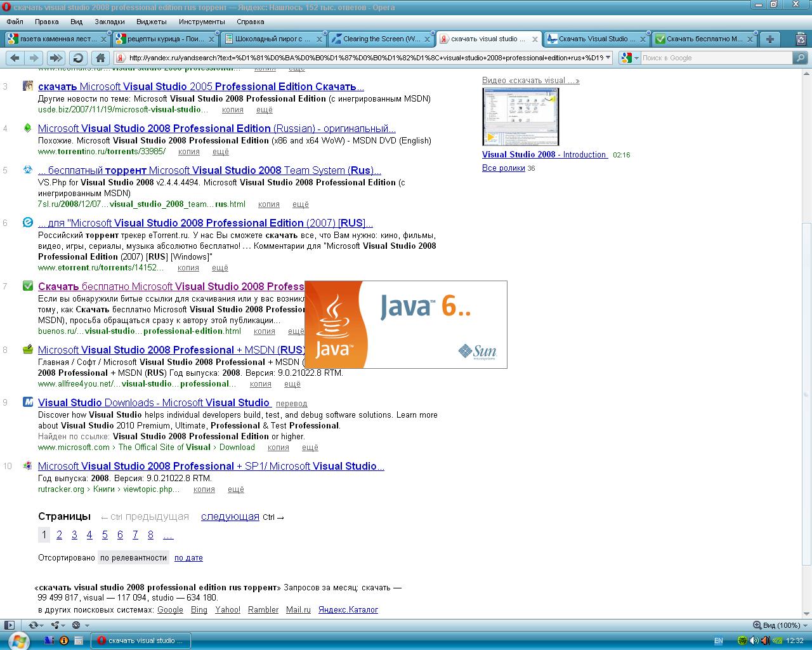Close the рецепты курица tab
Screen dimensions: 812x650
(211, 39)
